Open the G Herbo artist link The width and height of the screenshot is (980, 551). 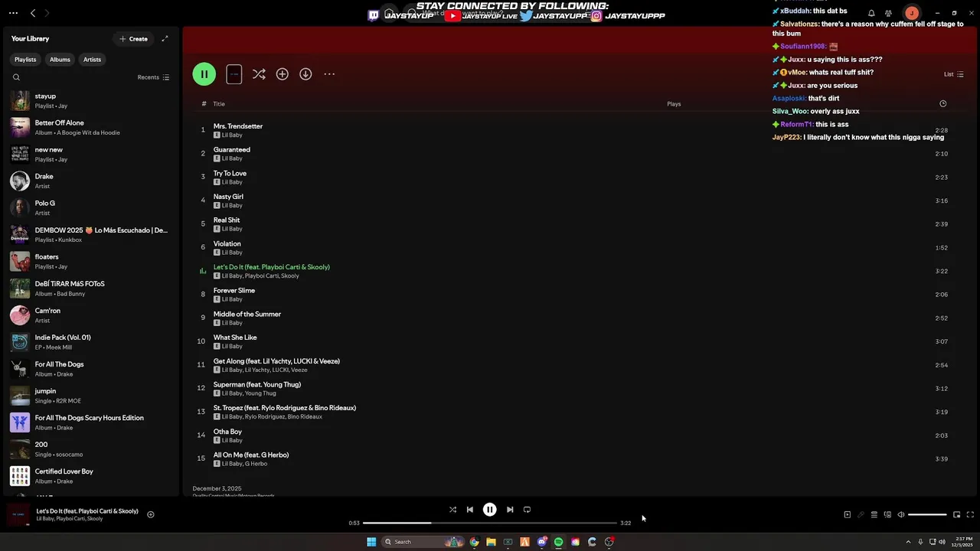tap(256, 464)
